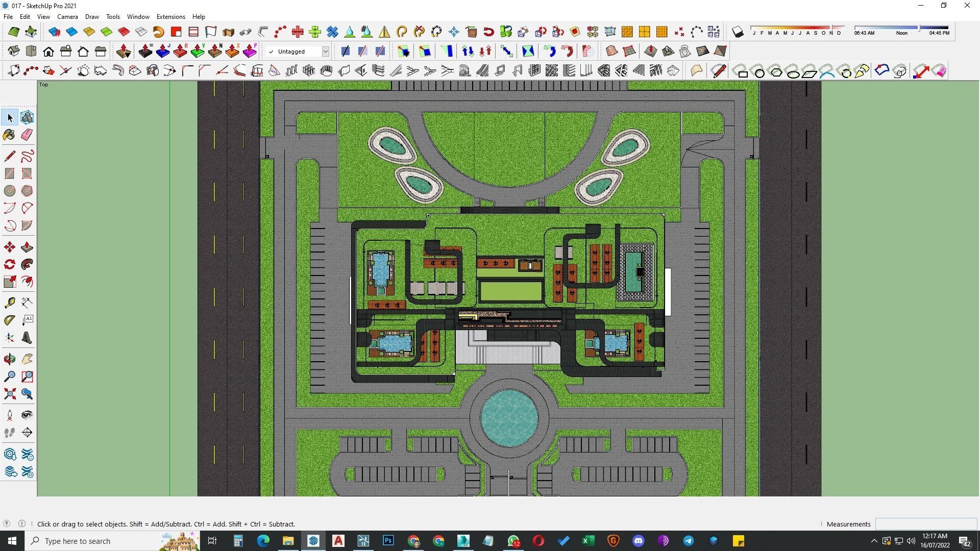Click the Zoom Extents icon
Image resolution: width=980 pixels, height=551 pixels.
(9, 394)
